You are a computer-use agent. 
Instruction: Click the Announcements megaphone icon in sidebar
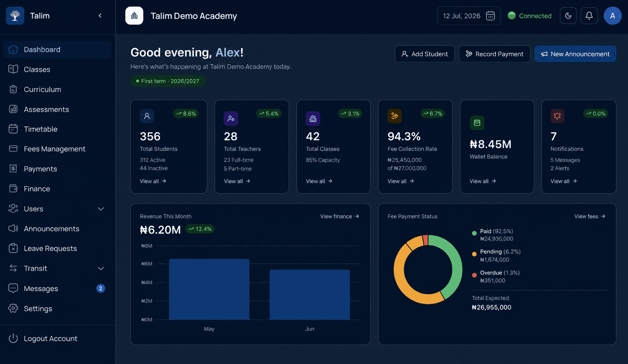[x=13, y=228]
